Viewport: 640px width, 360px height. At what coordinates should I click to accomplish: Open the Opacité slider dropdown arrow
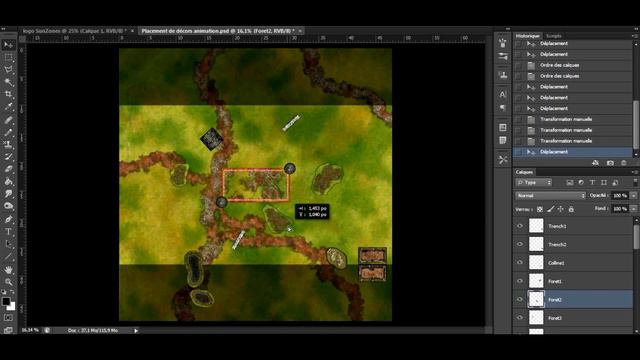tap(633, 196)
